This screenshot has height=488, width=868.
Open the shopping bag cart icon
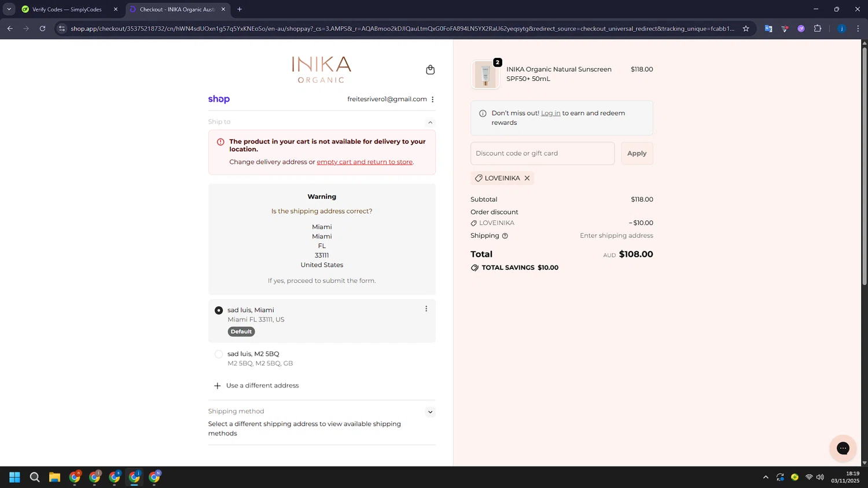pyautogui.click(x=430, y=69)
